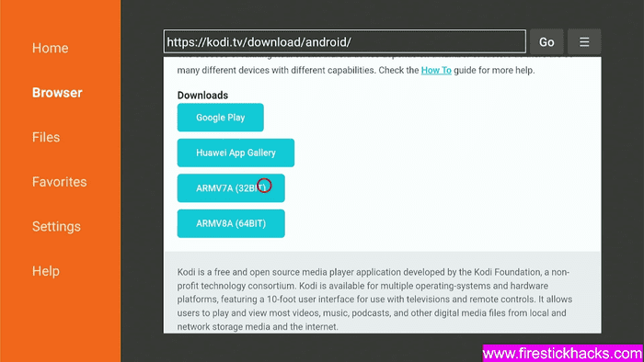The image size is (644, 362).
Task: Click the Go button
Action: tap(546, 42)
